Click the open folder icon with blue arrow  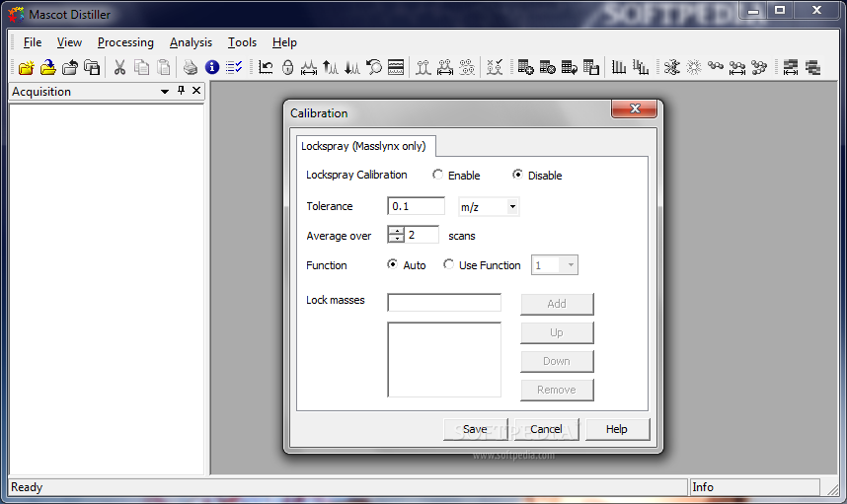click(x=48, y=67)
